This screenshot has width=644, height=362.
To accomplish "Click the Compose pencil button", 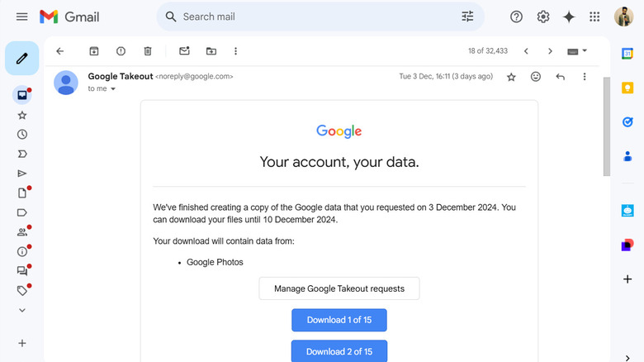I will pyautogui.click(x=21, y=59).
